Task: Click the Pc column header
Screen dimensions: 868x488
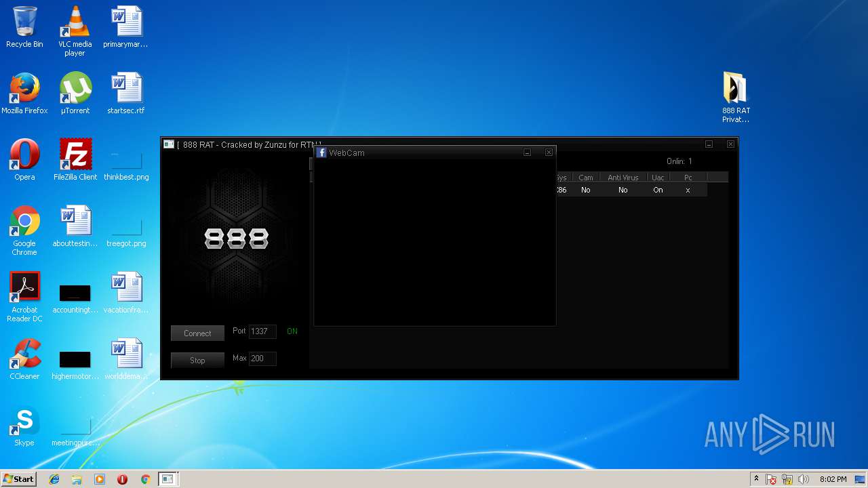Action: [688, 178]
